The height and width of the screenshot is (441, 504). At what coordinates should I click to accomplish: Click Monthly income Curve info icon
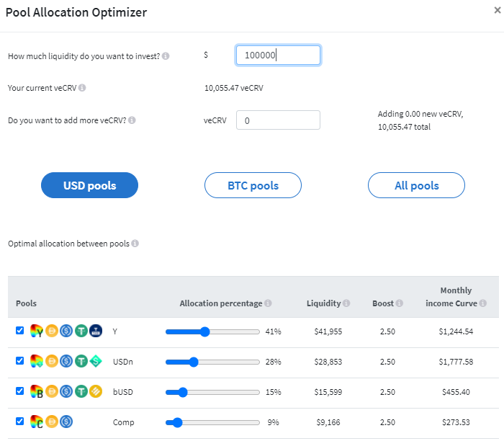(x=483, y=303)
